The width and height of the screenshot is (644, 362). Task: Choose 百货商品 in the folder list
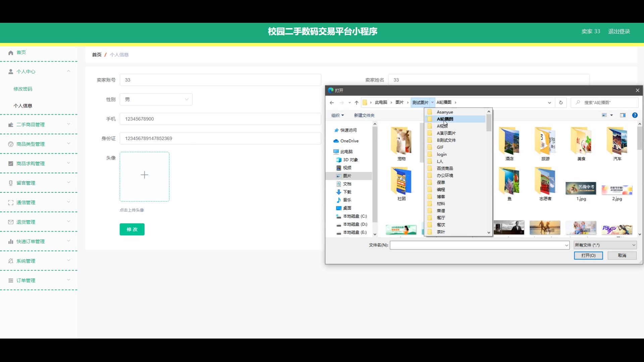pyautogui.click(x=445, y=168)
